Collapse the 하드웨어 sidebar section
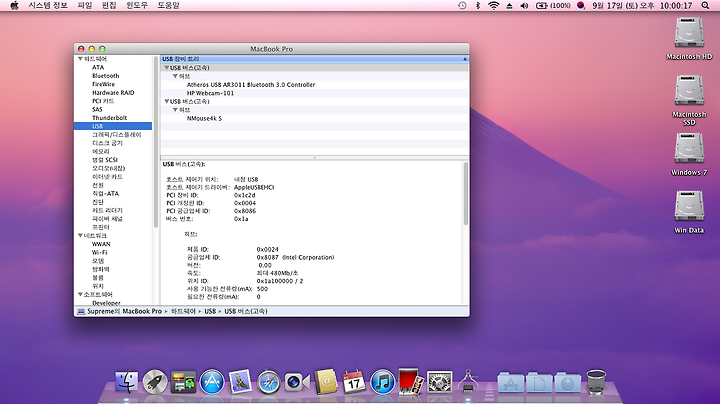 (80, 59)
